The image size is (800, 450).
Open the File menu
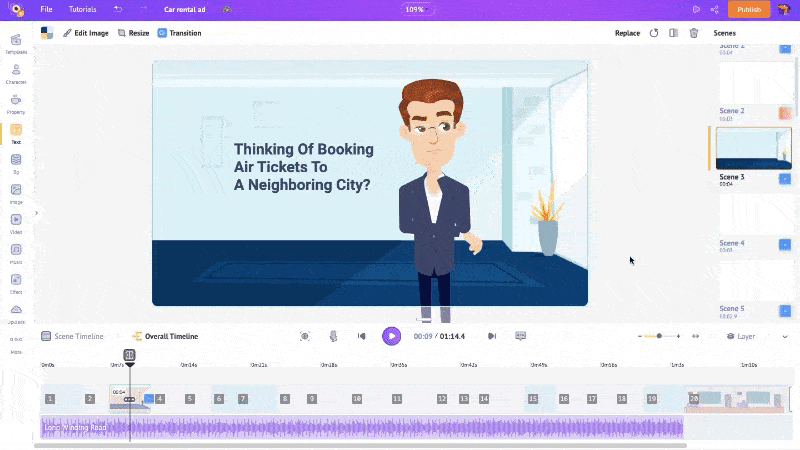point(46,9)
